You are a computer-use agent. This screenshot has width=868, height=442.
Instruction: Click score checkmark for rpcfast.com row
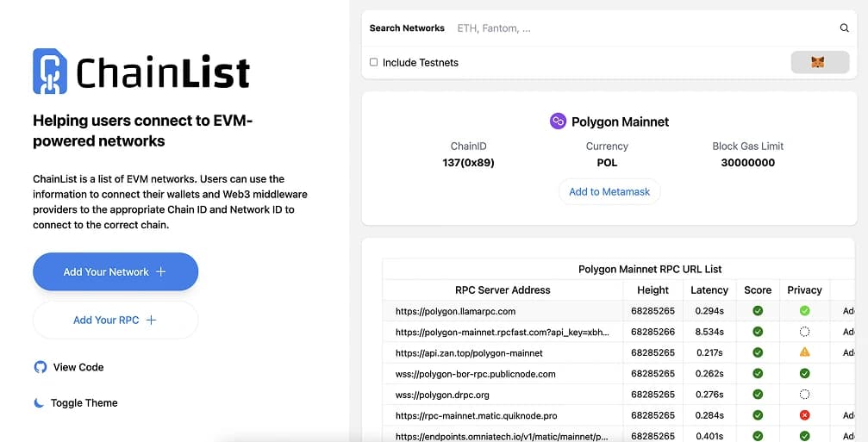click(758, 332)
